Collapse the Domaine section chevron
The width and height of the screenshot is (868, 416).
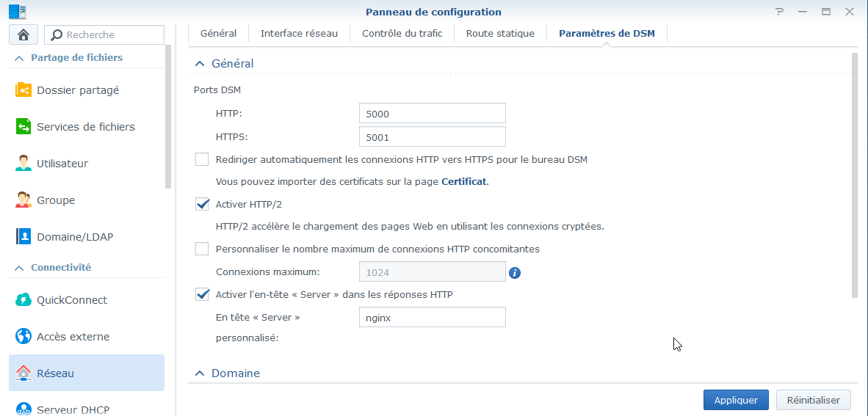coord(199,373)
